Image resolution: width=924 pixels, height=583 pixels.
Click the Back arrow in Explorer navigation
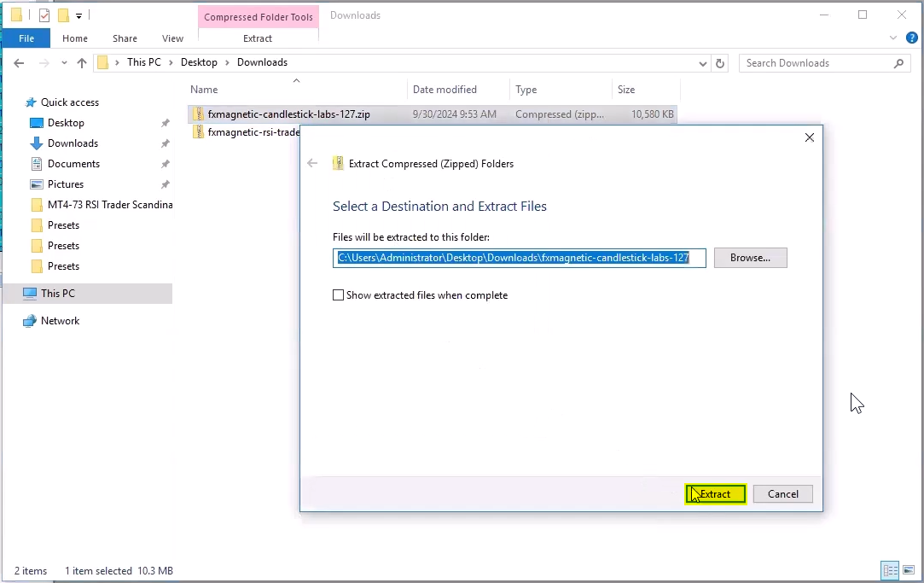tap(19, 63)
